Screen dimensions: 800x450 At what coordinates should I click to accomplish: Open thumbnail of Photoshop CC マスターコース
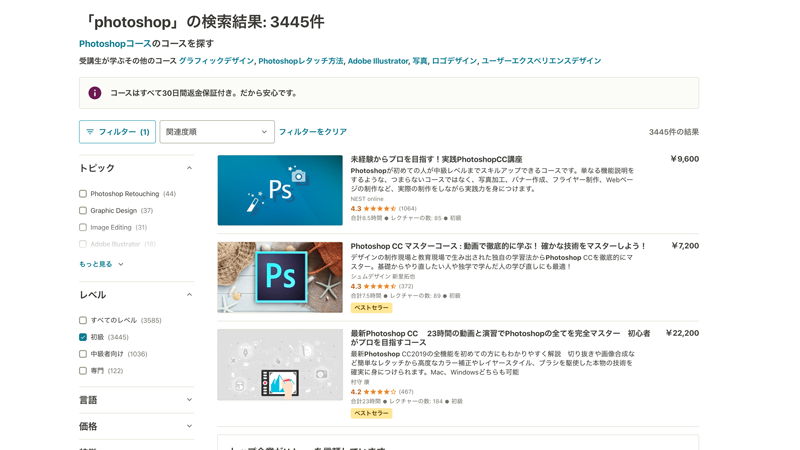280,278
